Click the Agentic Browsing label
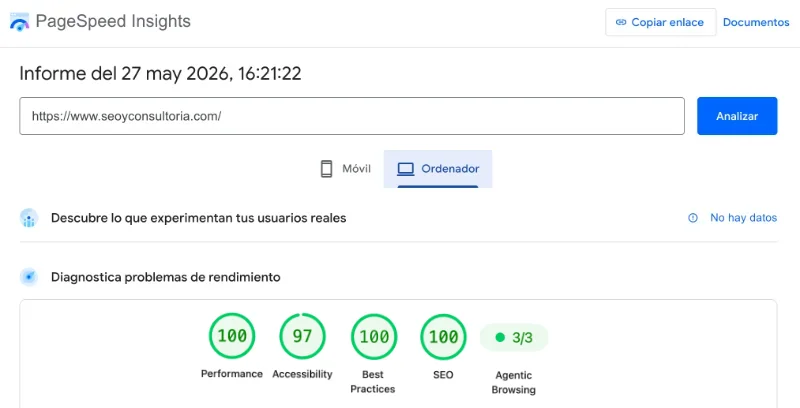The width and height of the screenshot is (800, 408). pos(514,382)
